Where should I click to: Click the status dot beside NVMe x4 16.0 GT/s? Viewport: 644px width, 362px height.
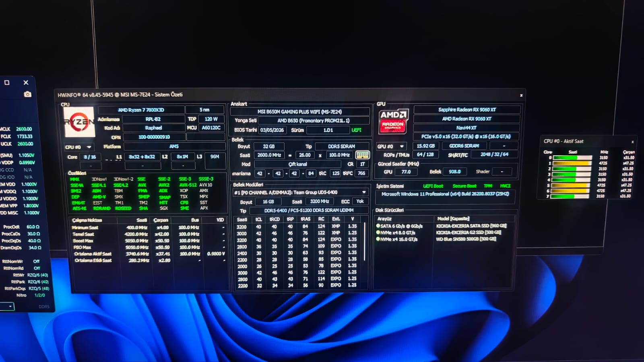coord(378,239)
